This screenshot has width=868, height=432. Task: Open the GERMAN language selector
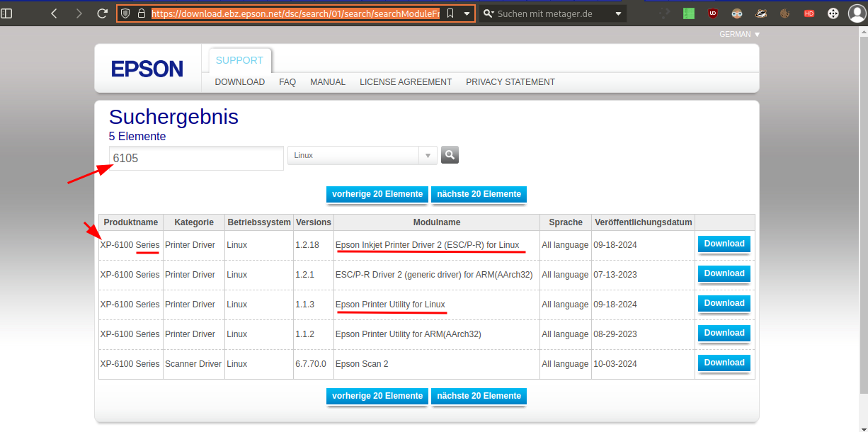click(739, 34)
